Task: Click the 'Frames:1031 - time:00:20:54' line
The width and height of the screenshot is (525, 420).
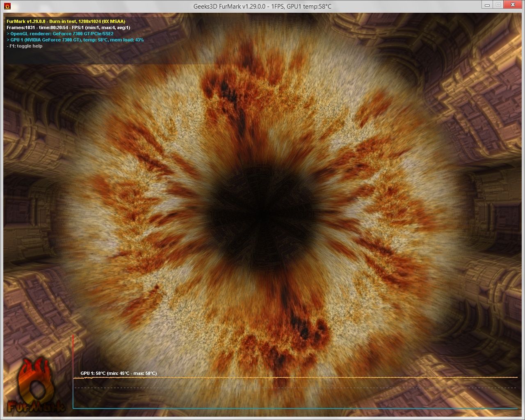Action: pos(68,27)
